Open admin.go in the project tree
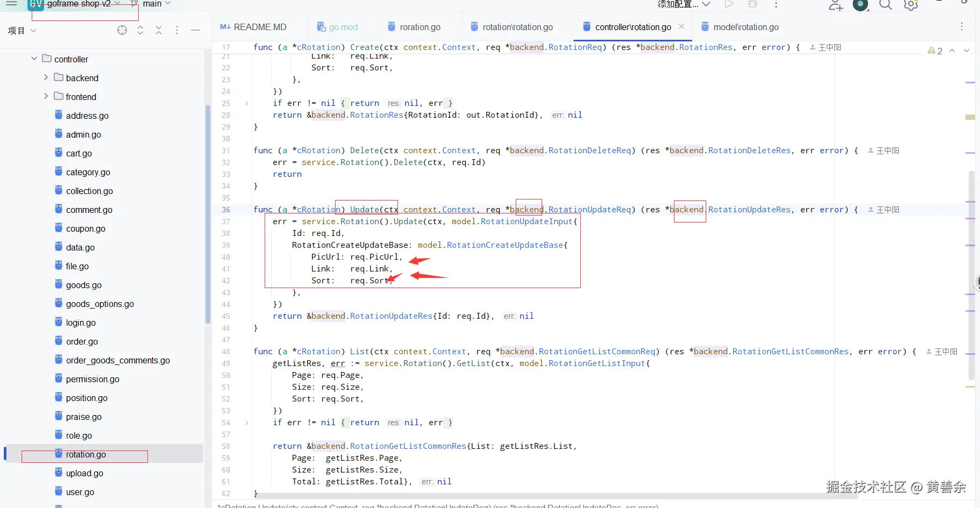The width and height of the screenshot is (980, 508). coord(83,134)
